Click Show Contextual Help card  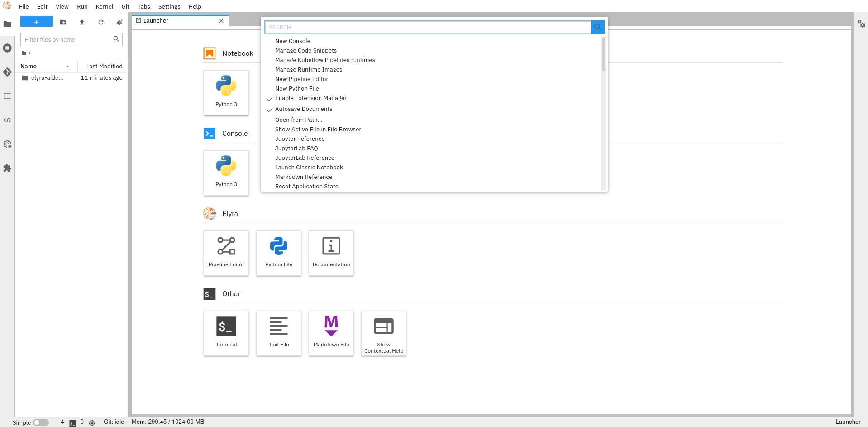(384, 333)
